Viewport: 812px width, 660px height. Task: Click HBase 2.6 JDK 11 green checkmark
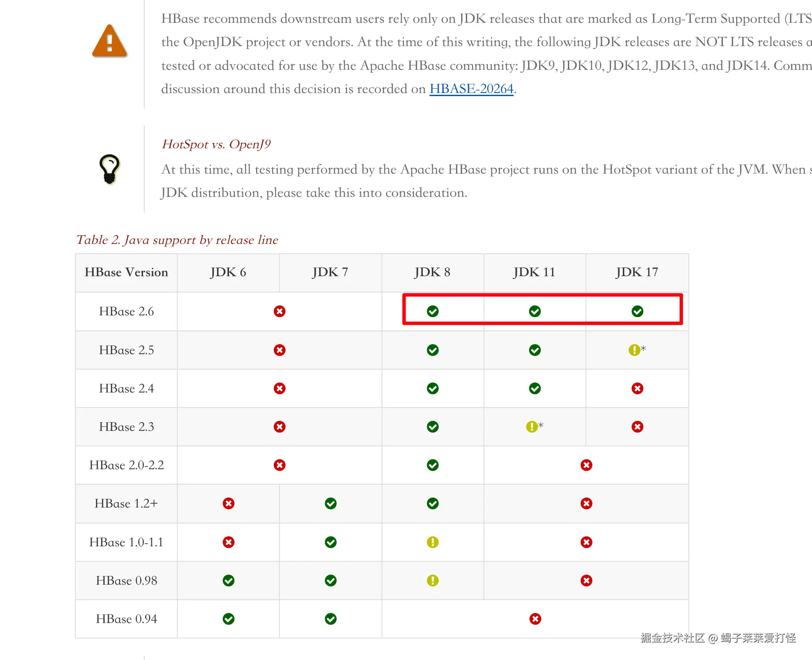pyautogui.click(x=535, y=311)
